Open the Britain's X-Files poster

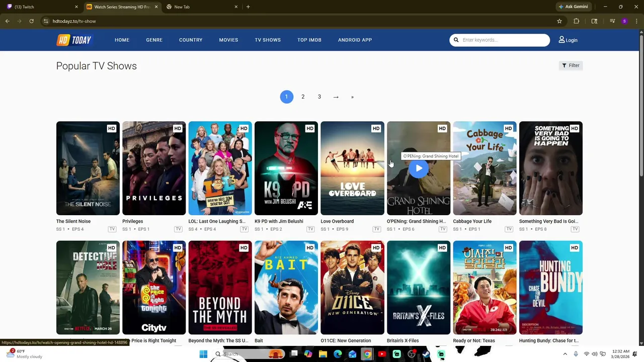(419, 288)
